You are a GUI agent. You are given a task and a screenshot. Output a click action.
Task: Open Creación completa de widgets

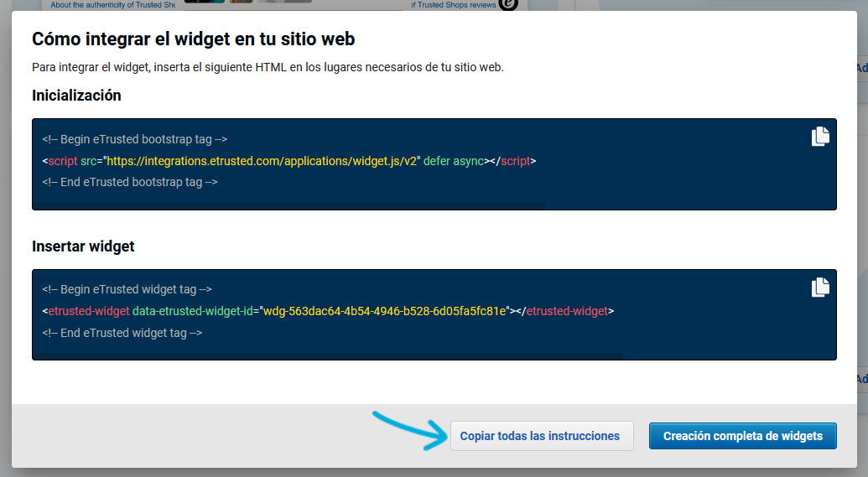click(x=743, y=436)
